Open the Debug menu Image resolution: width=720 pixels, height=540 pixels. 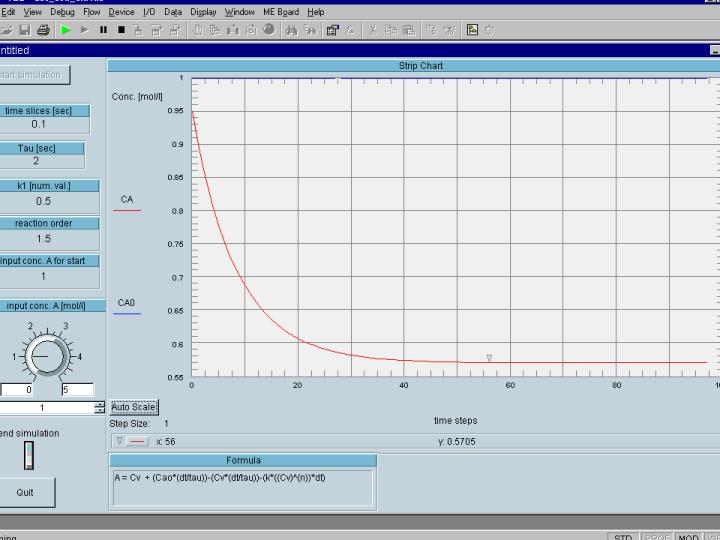[62, 12]
